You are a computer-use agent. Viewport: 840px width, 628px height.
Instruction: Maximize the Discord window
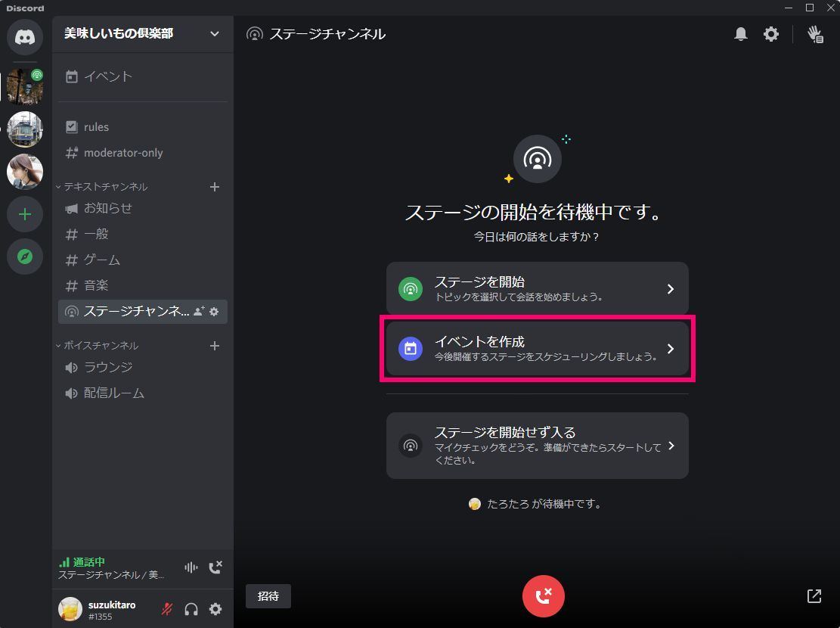pos(810,8)
